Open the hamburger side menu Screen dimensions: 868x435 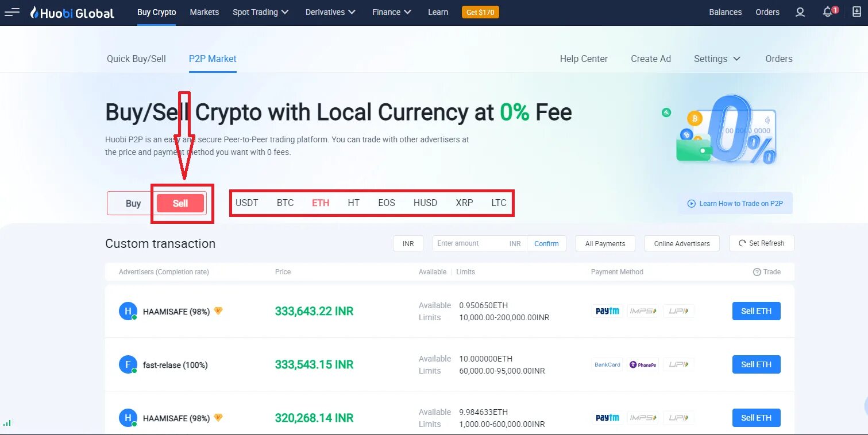click(12, 12)
